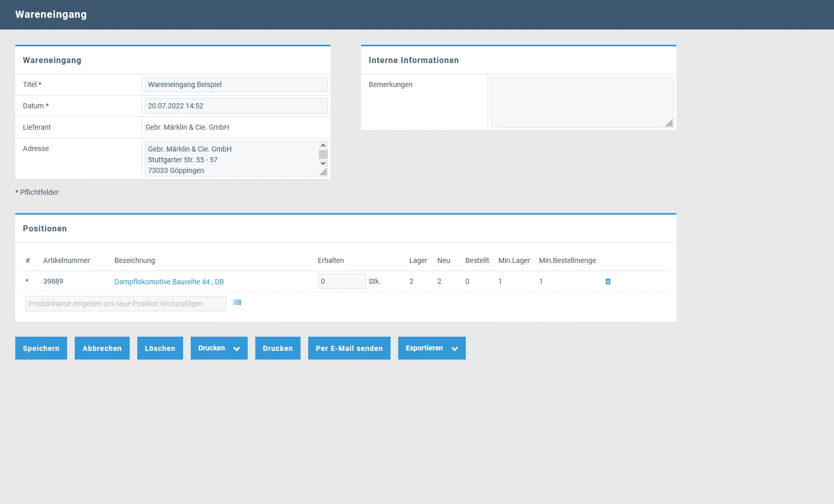The width and height of the screenshot is (834, 504).
Task: Click the Positionen heading
Action: tap(45, 228)
